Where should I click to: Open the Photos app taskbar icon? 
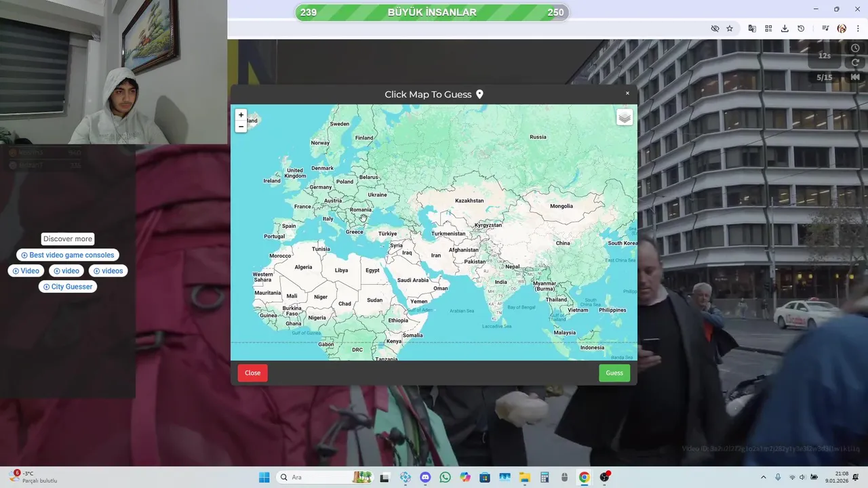pos(505,477)
